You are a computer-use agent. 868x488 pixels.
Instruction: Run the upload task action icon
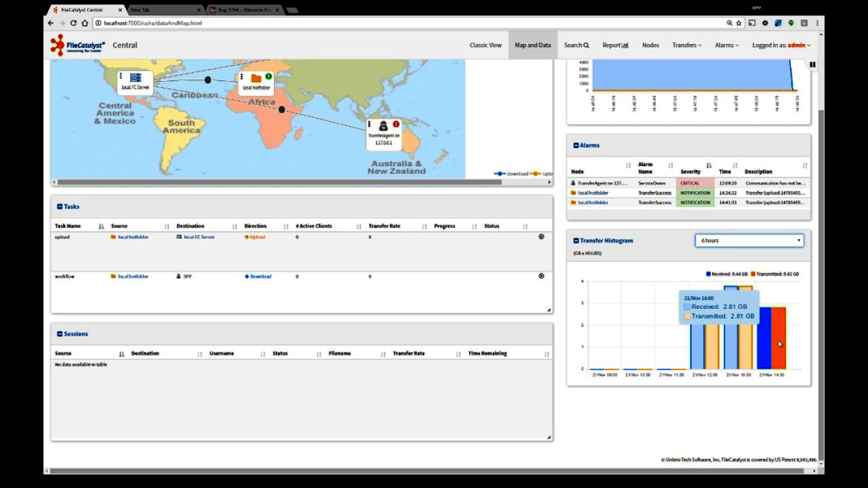click(541, 237)
